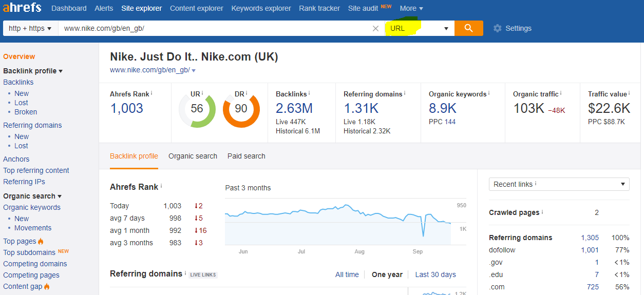Click the 8.9K organic keywords value
The height and width of the screenshot is (295, 644).
tap(443, 108)
